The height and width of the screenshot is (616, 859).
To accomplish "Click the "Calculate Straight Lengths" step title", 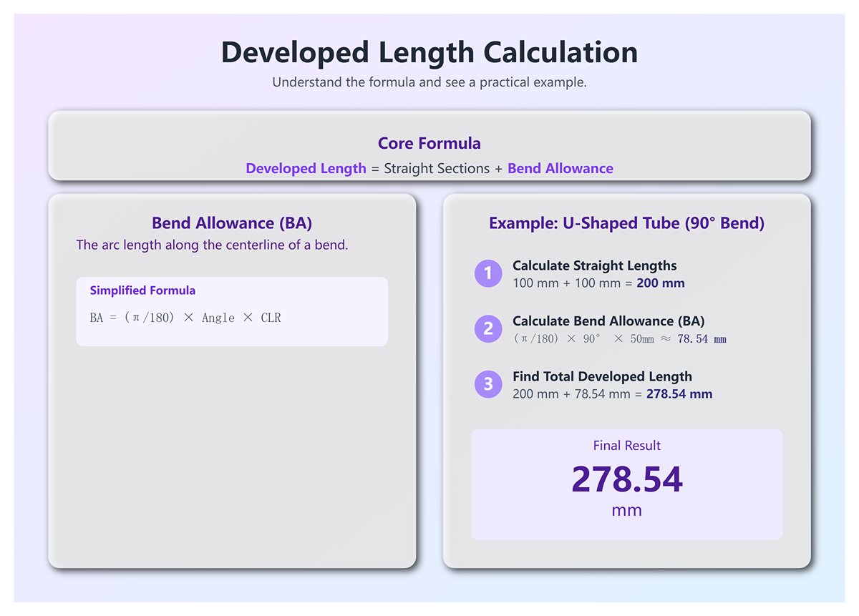I will click(594, 265).
